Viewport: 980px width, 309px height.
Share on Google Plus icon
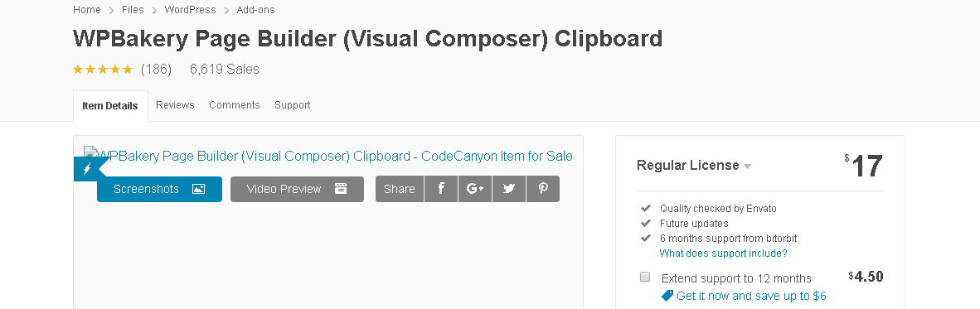click(475, 189)
